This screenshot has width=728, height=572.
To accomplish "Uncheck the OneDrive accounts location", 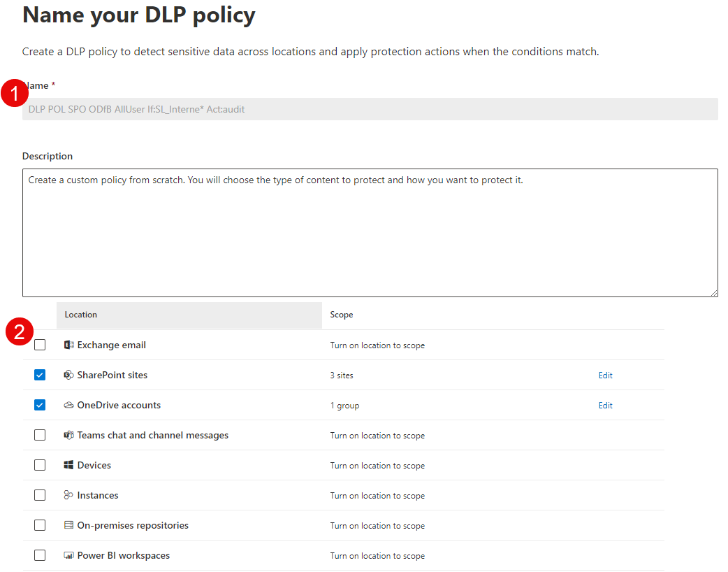I will tap(40, 405).
